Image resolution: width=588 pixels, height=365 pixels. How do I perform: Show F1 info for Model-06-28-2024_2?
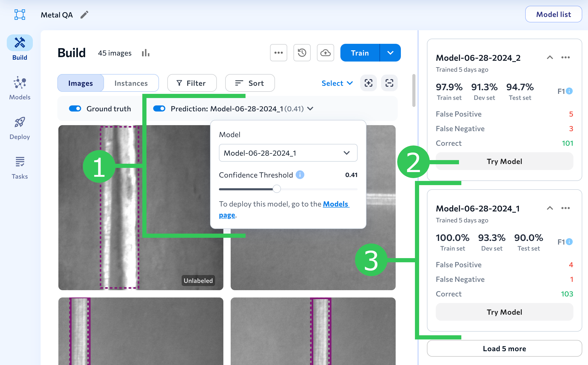click(569, 91)
